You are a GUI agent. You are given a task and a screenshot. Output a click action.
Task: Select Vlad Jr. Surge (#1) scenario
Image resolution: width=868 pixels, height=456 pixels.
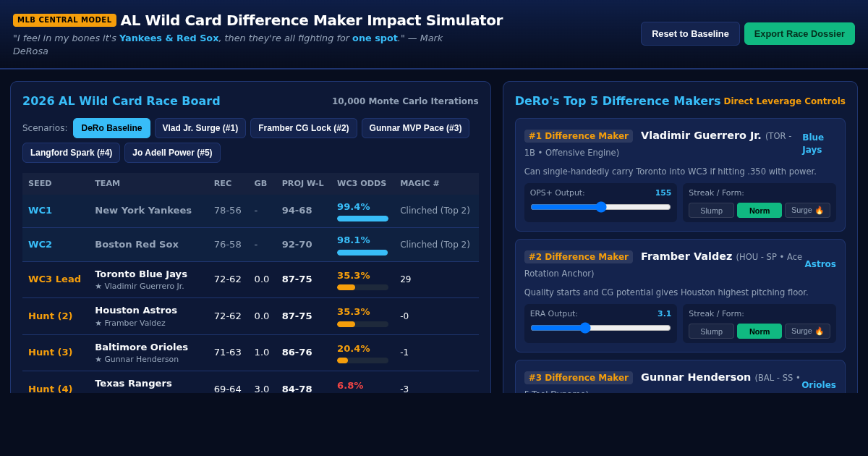[200, 128]
